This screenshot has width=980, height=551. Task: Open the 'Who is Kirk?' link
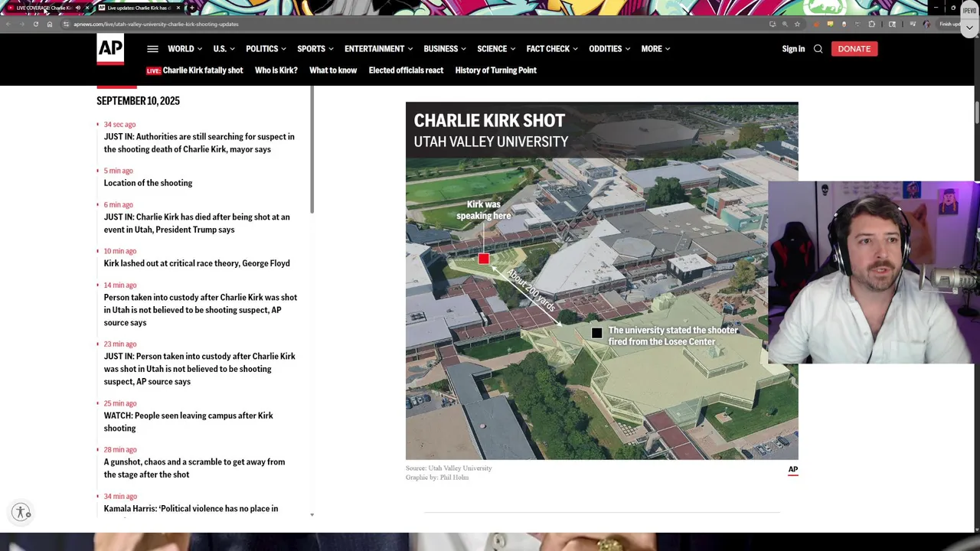coord(276,70)
